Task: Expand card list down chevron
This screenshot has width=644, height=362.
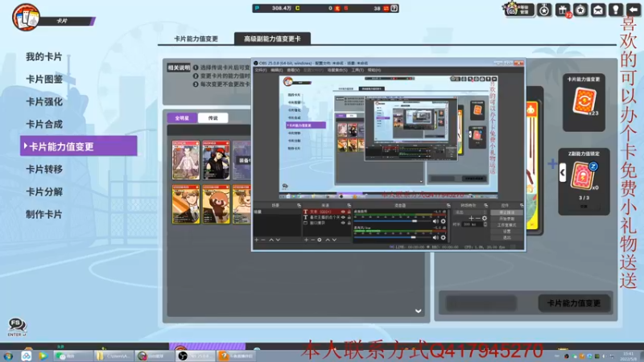Action: click(x=418, y=311)
